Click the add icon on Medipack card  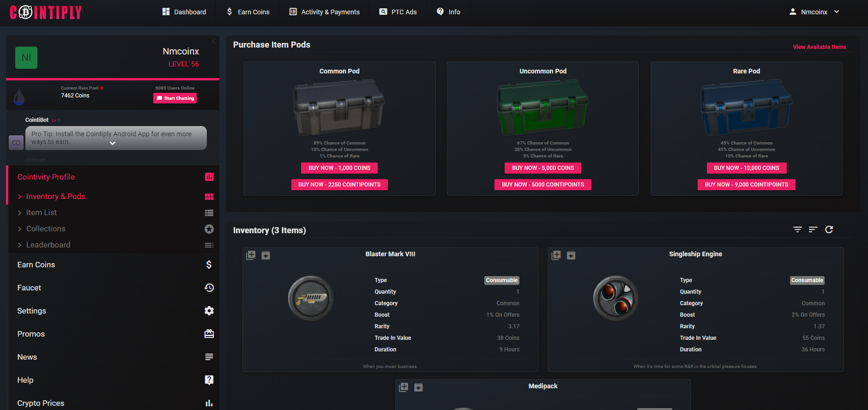tap(404, 387)
